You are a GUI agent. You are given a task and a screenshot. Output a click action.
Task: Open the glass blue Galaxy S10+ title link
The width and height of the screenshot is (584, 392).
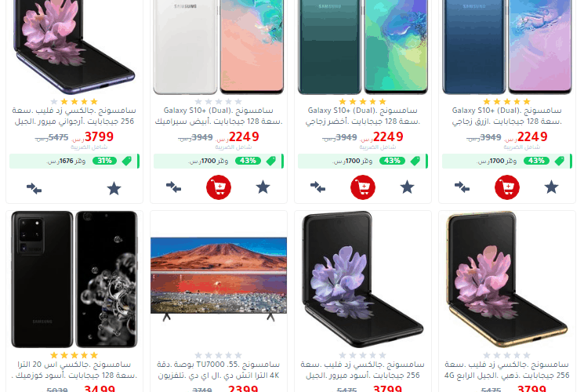coord(507,116)
